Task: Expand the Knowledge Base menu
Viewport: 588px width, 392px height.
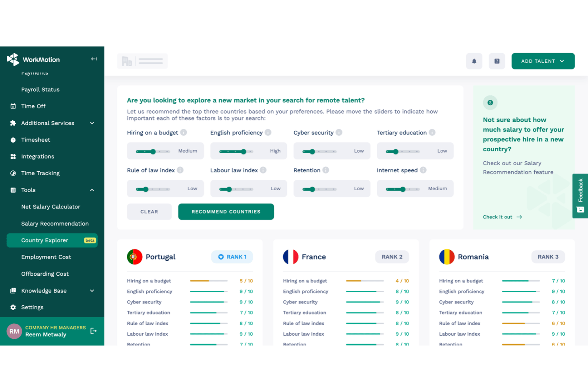Action: coord(52,291)
